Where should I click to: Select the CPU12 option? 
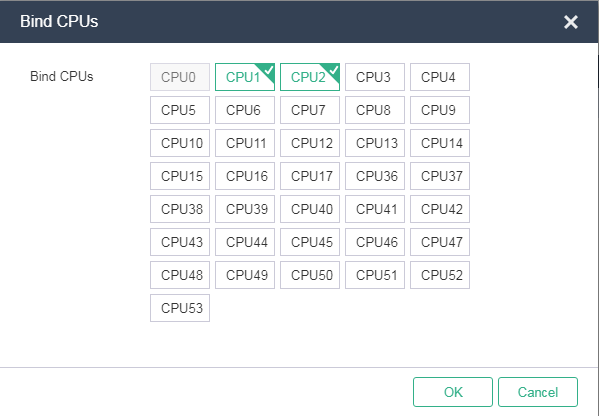(x=310, y=143)
